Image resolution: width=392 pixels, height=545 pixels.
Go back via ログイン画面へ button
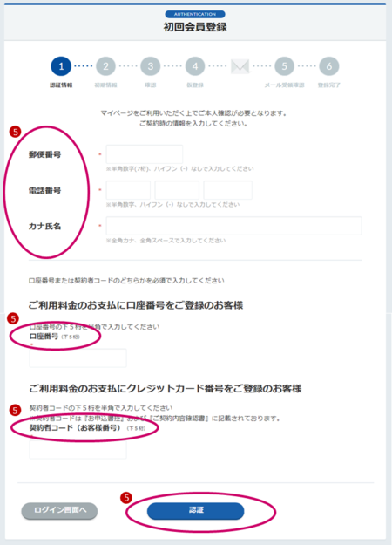coord(59,511)
